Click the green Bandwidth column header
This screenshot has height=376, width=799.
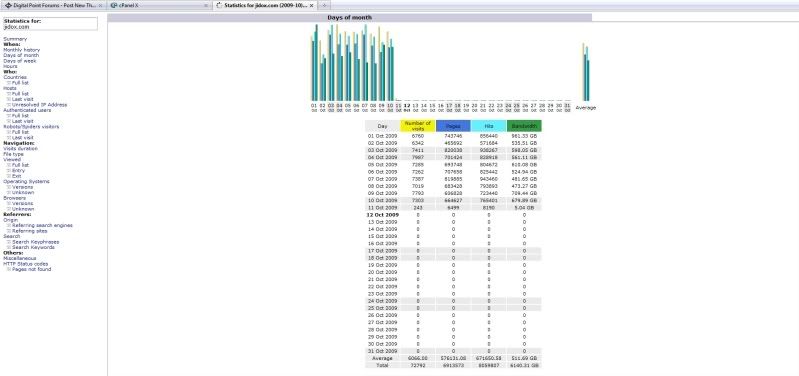pos(524,126)
